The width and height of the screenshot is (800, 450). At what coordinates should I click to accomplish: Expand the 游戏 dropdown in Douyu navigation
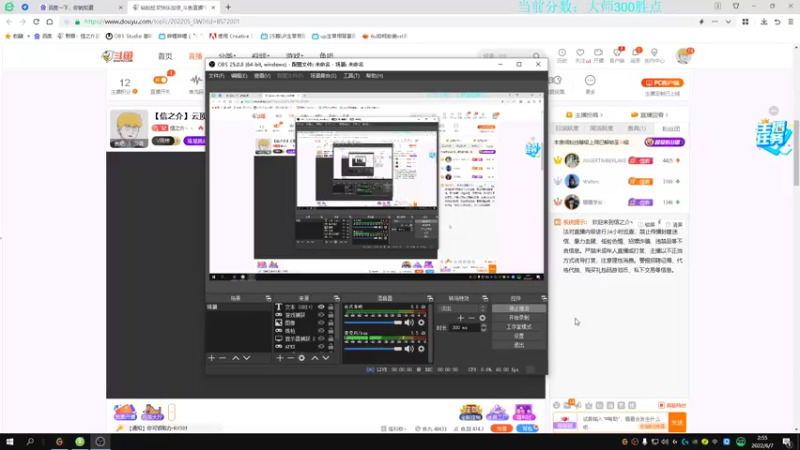click(x=294, y=56)
